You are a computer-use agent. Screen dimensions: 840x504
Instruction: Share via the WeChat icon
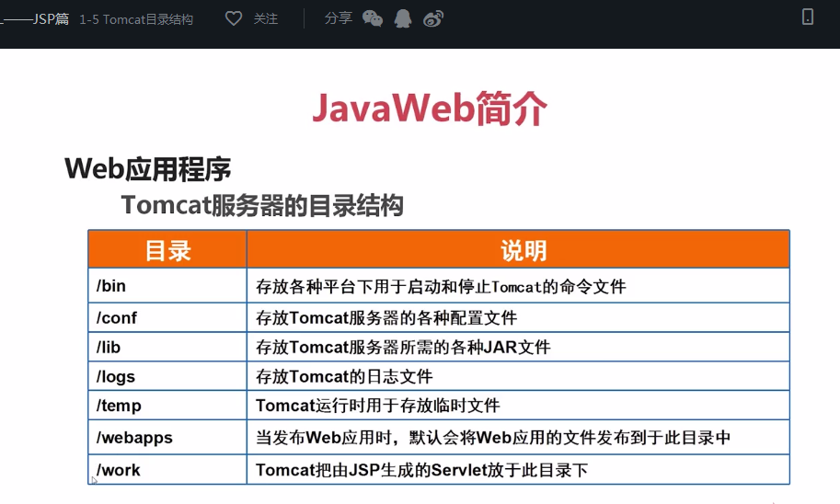(373, 18)
